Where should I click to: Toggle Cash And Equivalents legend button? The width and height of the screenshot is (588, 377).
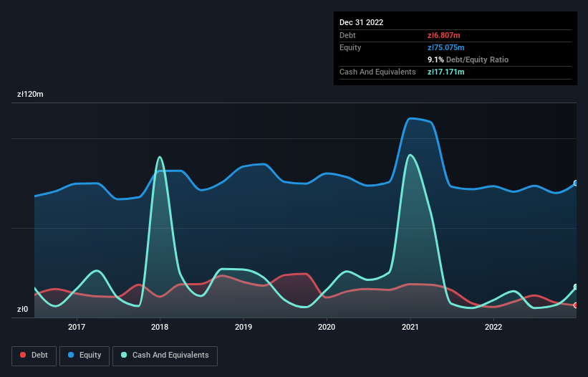[x=165, y=355]
